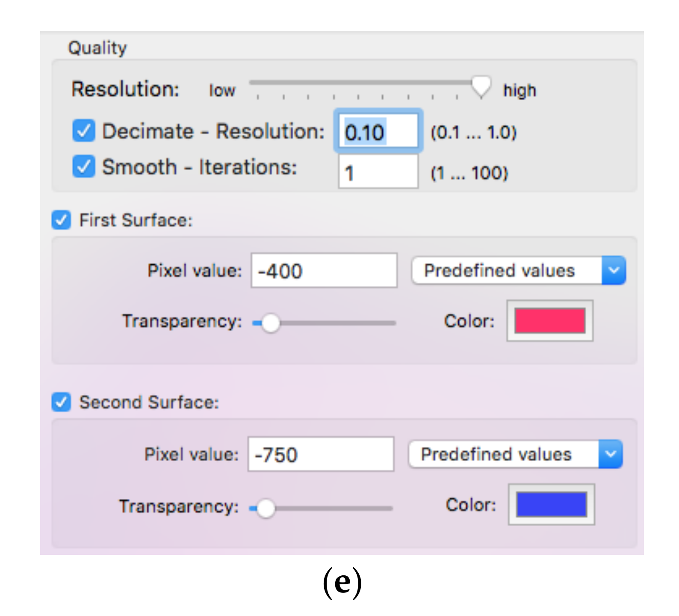679x616 pixels.
Task: Open the blue Second Surface color well
Action: [x=552, y=505]
